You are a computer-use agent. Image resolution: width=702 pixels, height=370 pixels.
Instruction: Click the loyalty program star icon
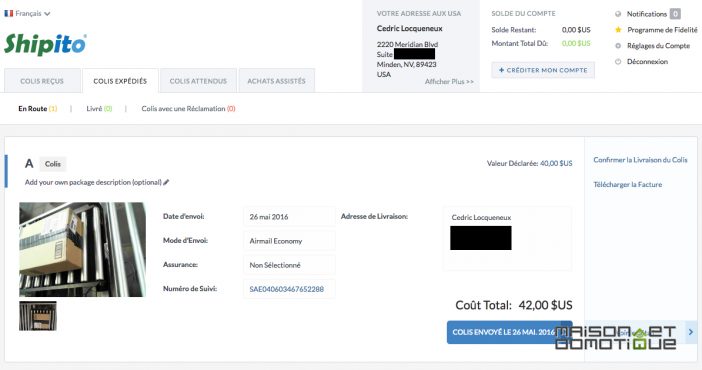618,30
